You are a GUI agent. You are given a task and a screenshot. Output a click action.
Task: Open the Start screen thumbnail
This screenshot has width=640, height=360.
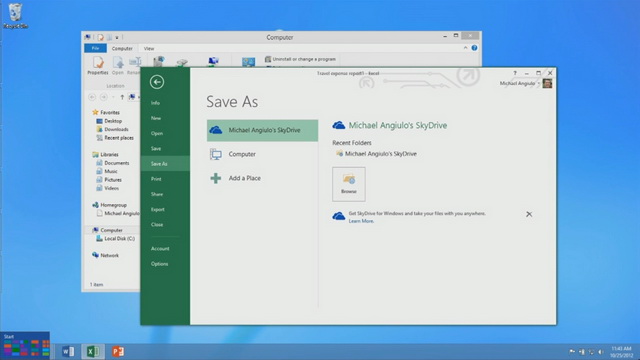click(x=25, y=345)
